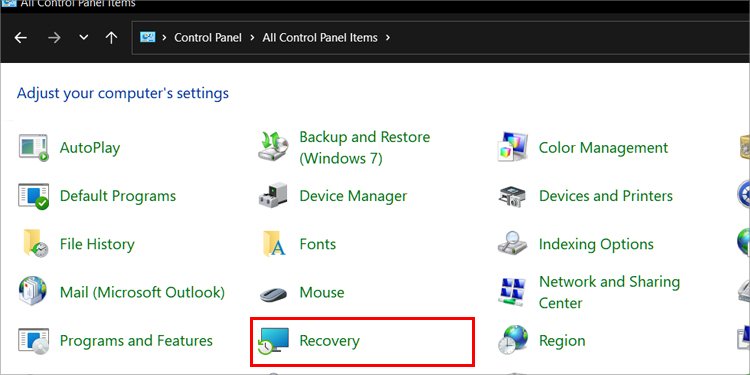The height and width of the screenshot is (375, 750).
Task: Open the Color Management icon
Action: pyautogui.click(x=513, y=147)
